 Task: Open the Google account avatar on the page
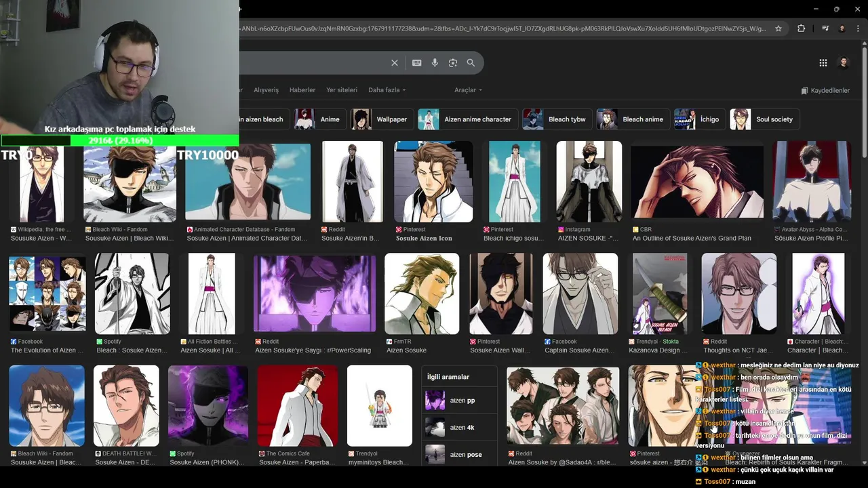844,63
